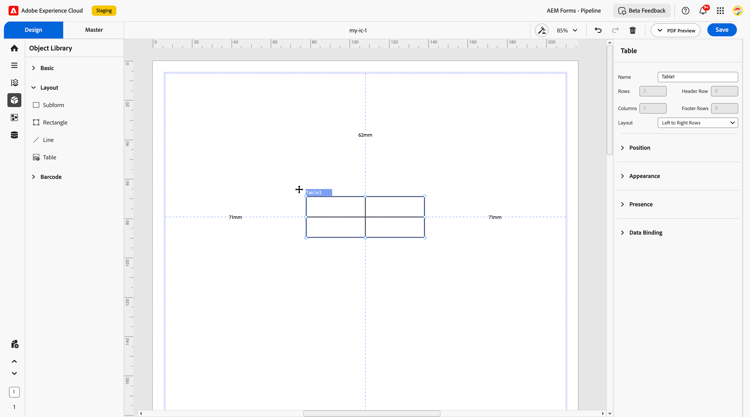The width and height of the screenshot is (750, 417).
Task: Open the notifications bell icon
Action: click(703, 11)
